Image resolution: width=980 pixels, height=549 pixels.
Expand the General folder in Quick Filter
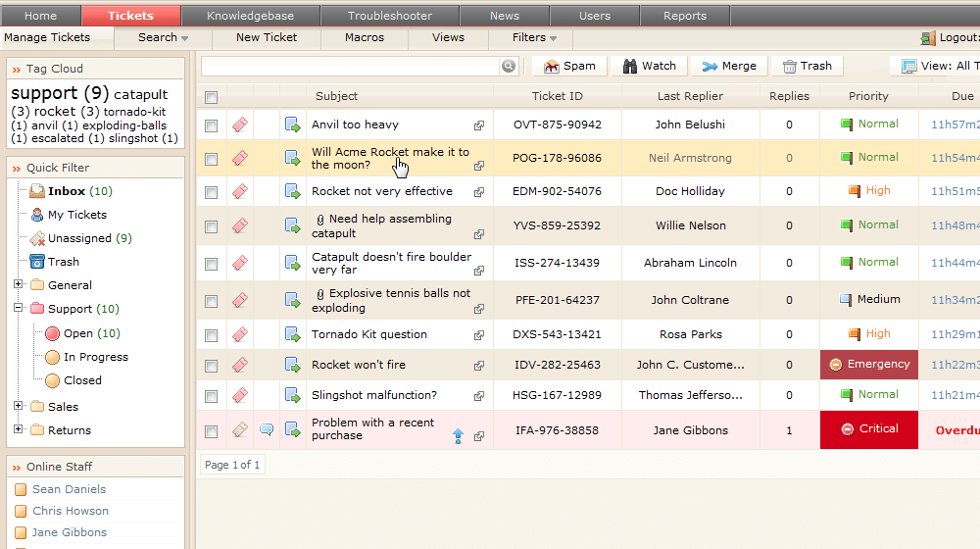click(19, 285)
